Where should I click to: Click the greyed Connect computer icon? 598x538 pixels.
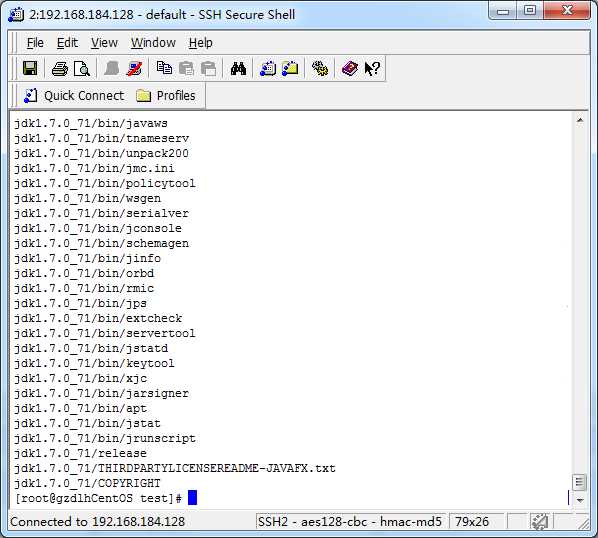(x=112, y=69)
